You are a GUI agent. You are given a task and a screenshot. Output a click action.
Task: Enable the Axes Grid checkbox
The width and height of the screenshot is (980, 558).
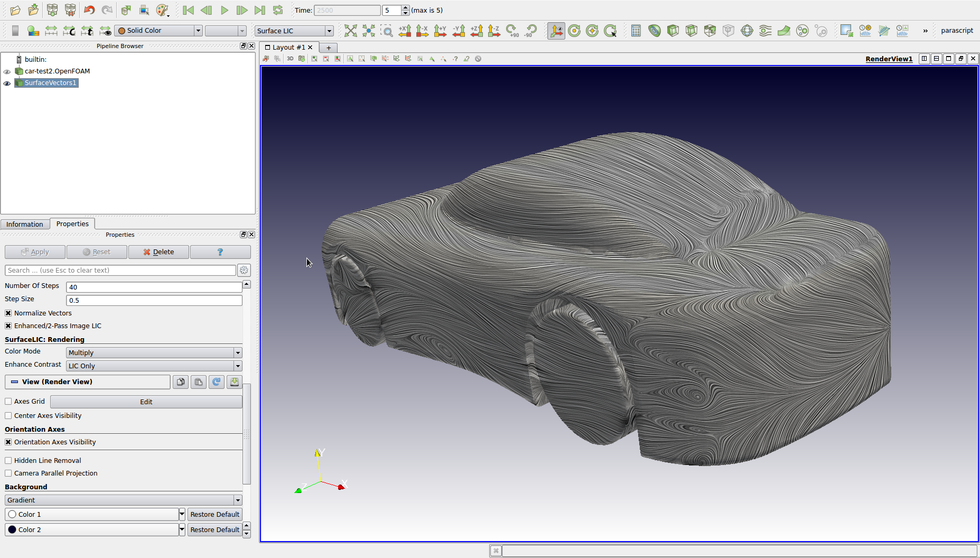8,401
